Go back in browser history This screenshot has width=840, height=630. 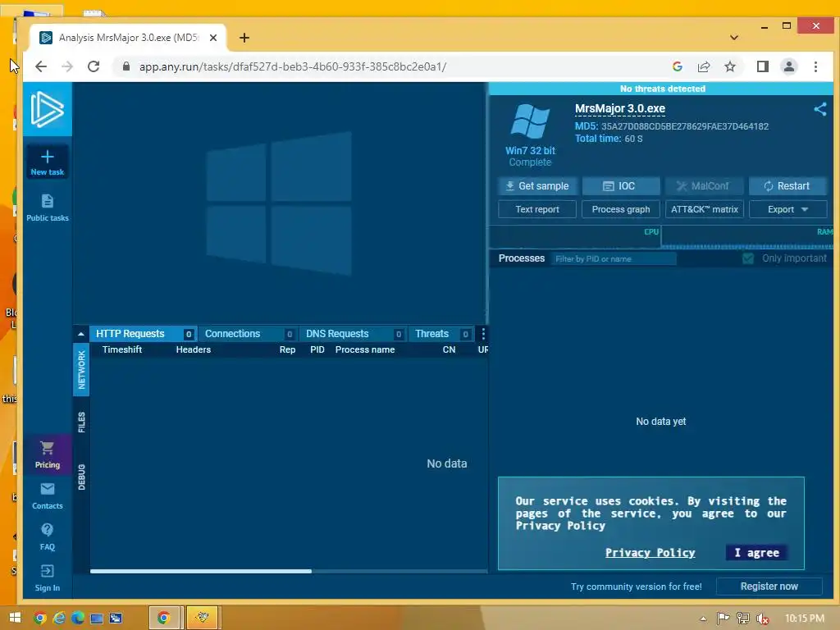point(41,66)
